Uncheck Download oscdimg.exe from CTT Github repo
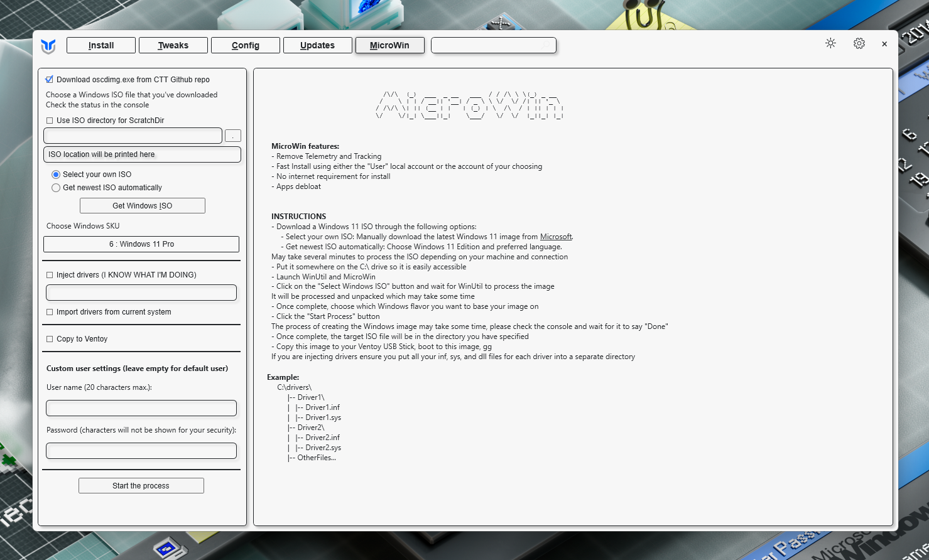 click(x=50, y=80)
